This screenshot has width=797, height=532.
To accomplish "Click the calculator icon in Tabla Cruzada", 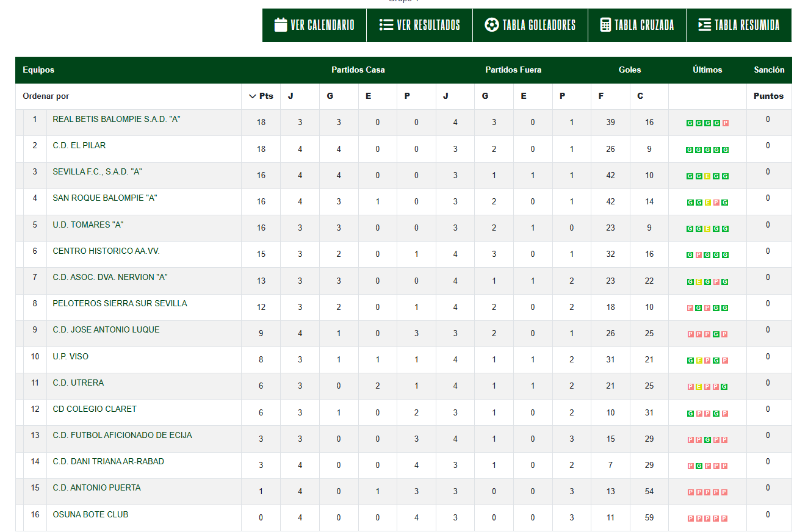I will click(605, 25).
